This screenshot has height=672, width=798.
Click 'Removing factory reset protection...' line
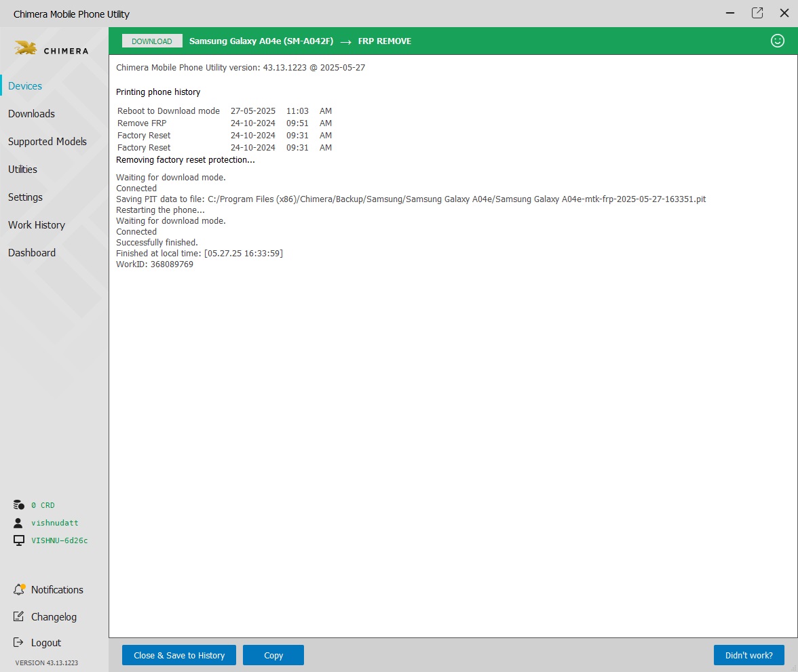click(x=185, y=160)
